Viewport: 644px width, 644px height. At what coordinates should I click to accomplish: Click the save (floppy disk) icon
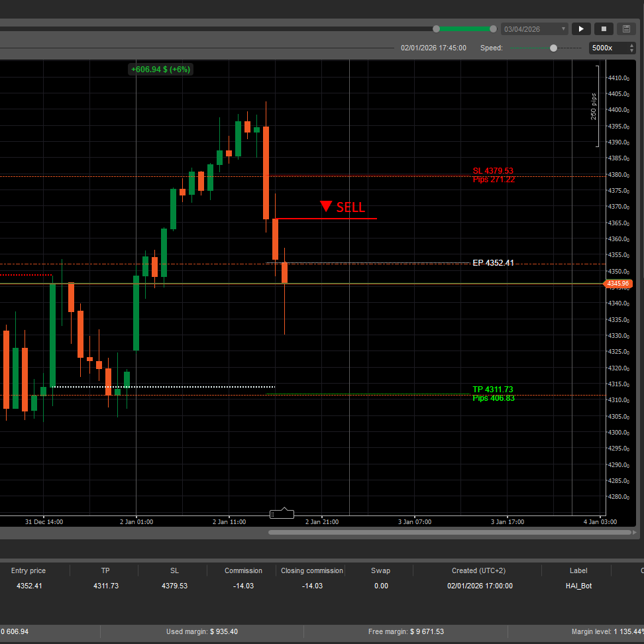point(626,29)
